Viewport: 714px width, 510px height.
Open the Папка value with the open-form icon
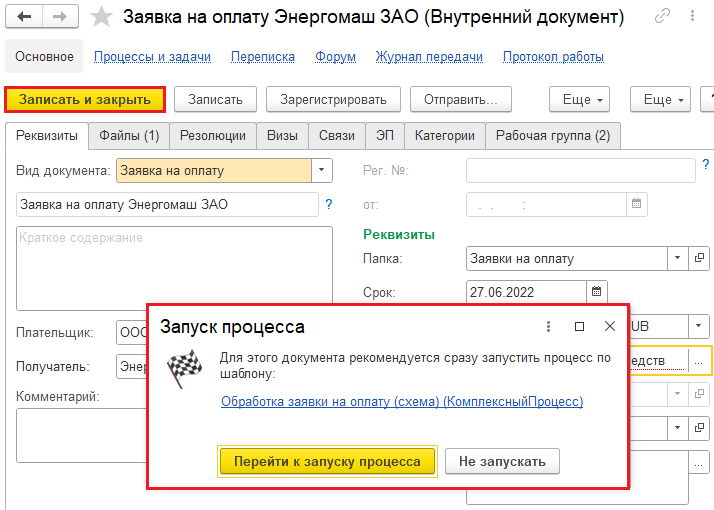coord(699,258)
